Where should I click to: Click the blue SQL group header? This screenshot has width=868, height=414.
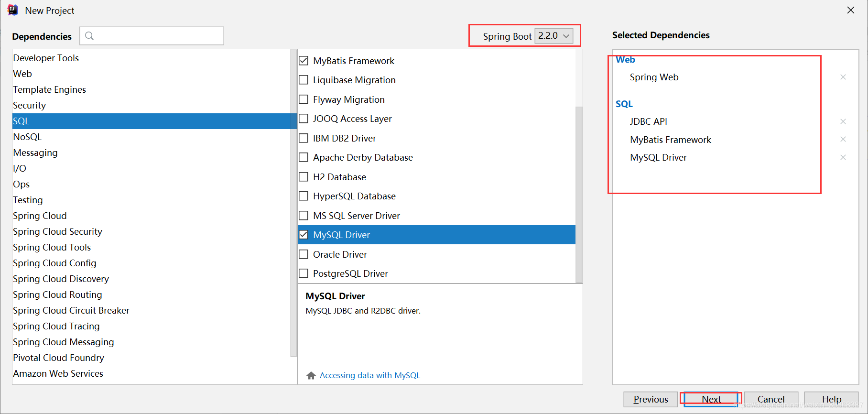click(x=624, y=104)
